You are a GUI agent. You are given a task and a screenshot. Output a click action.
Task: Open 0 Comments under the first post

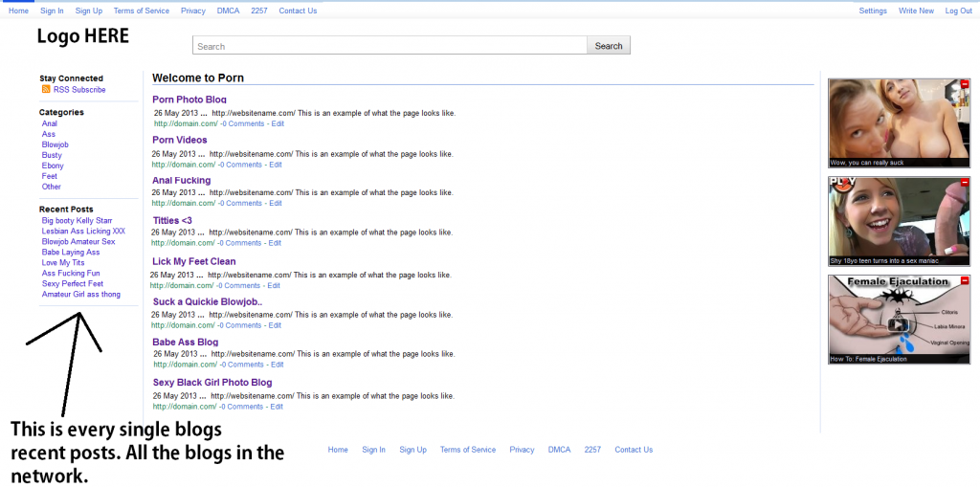[x=242, y=123]
